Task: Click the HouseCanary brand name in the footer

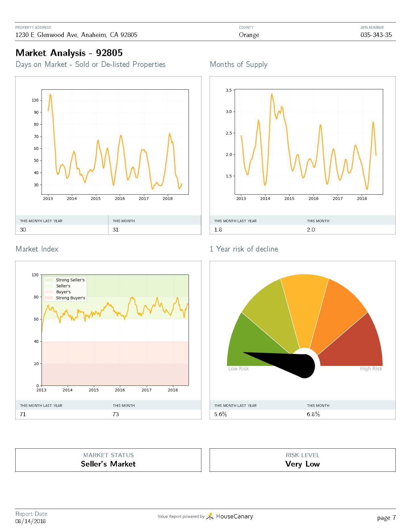Action: pyautogui.click(x=234, y=516)
